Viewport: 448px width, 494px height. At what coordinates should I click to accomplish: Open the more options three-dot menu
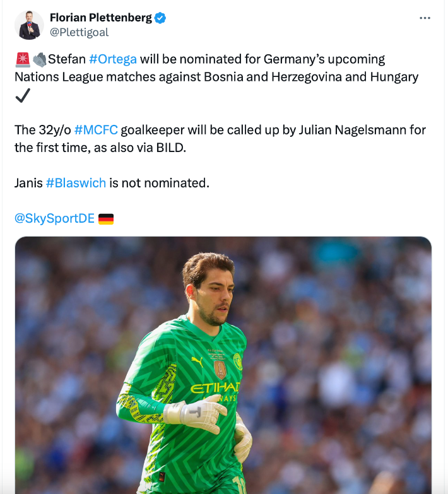[425, 18]
